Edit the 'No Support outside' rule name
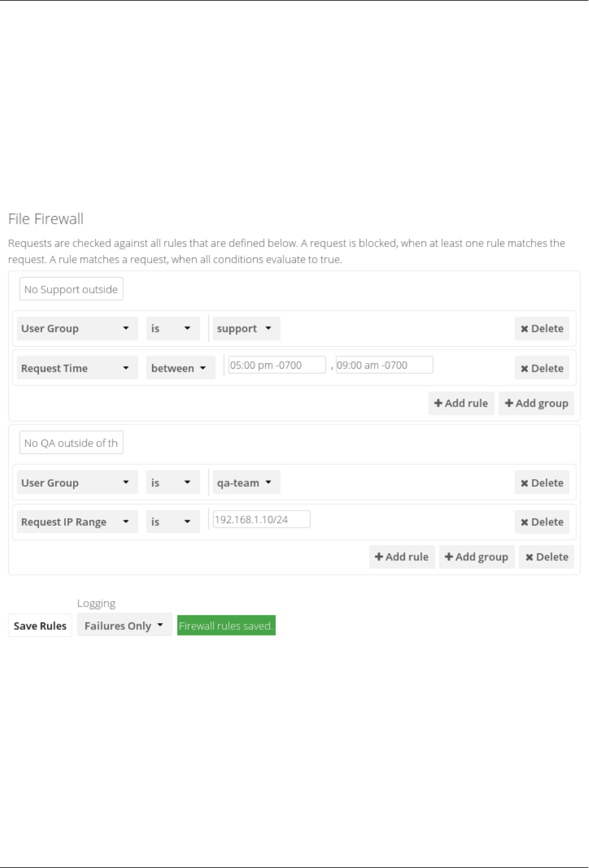Viewport: 589px width, 868px height. click(x=71, y=289)
